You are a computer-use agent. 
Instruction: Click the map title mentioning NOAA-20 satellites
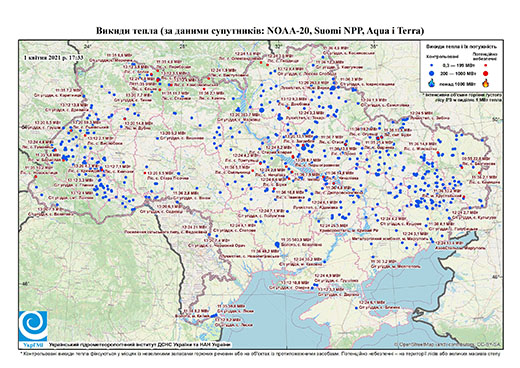(260, 31)
